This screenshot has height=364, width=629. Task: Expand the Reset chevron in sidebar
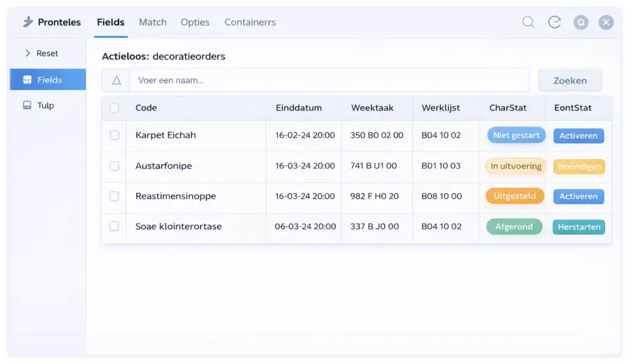(28, 53)
